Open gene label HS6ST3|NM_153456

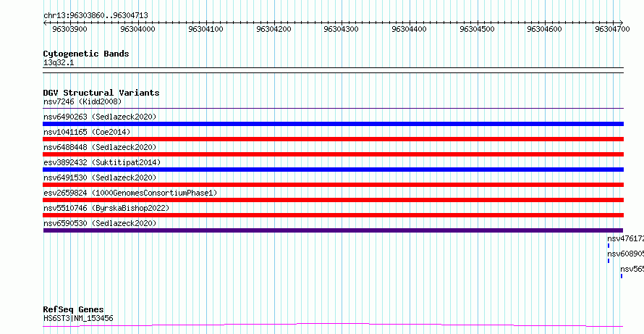[78, 318]
